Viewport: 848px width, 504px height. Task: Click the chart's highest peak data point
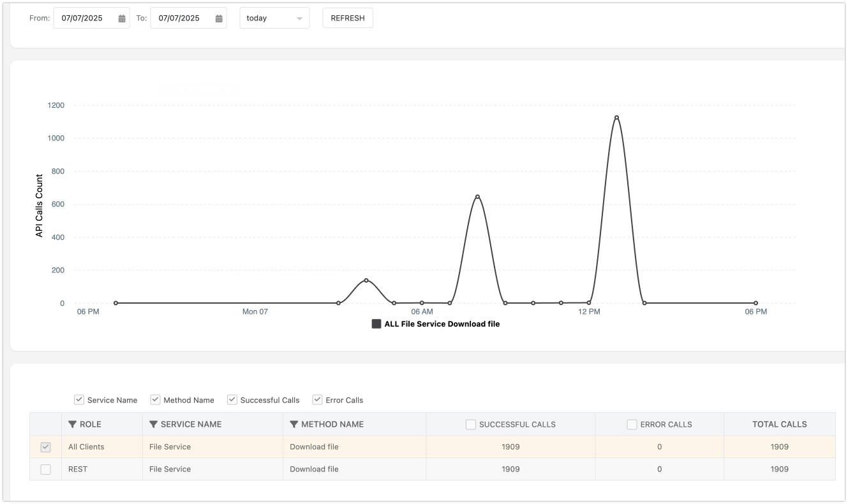616,117
